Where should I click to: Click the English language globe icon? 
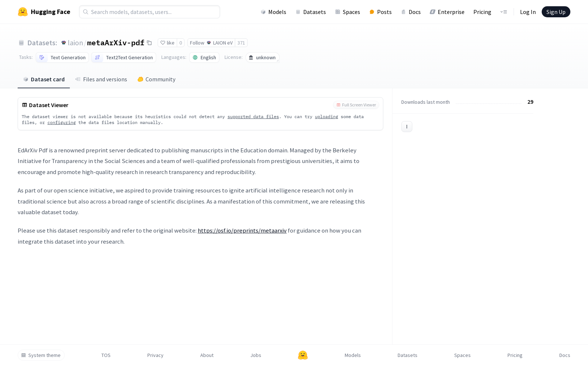pyautogui.click(x=195, y=57)
